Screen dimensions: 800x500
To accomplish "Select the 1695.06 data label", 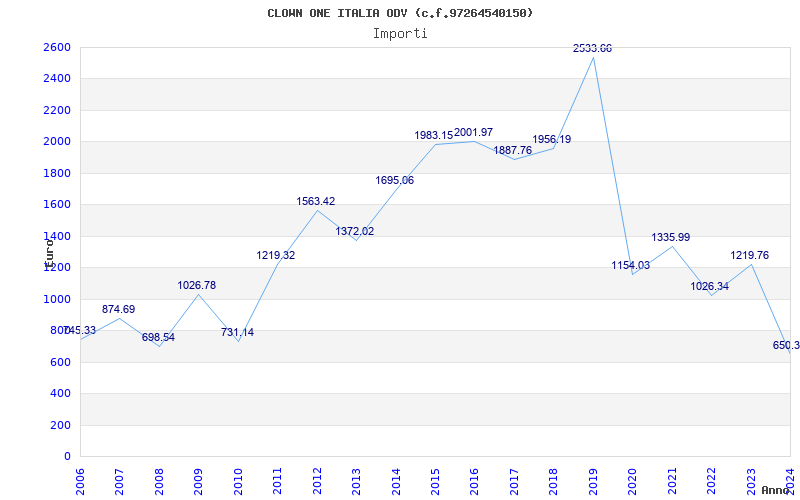I will click(x=395, y=181).
